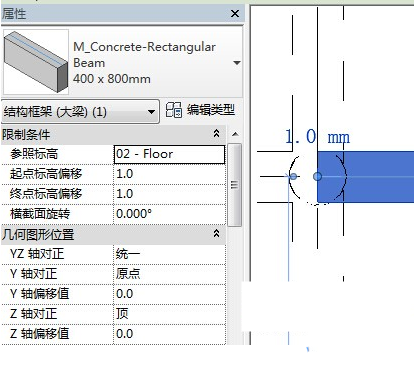
Task: Click the 400 x 800mm type size text
Action: pos(112,79)
